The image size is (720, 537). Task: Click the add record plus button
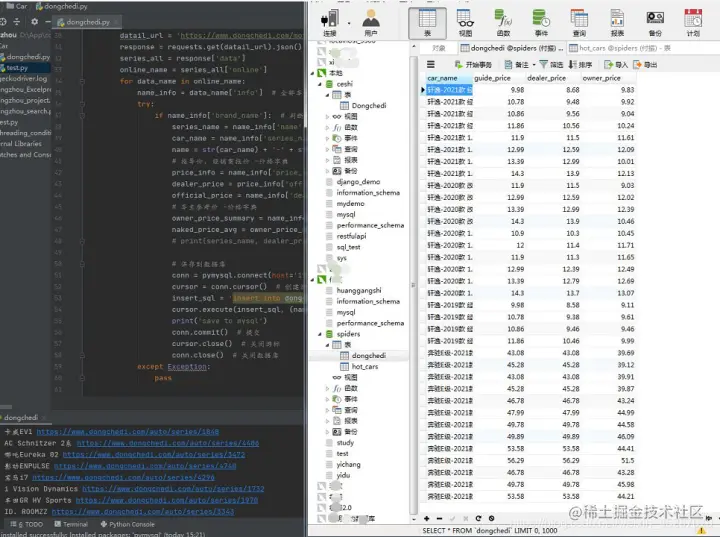click(427, 518)
